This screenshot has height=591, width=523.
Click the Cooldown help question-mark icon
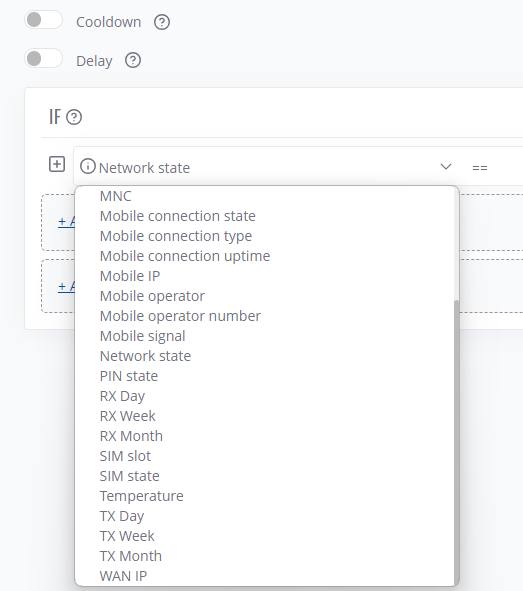point(162,22)
